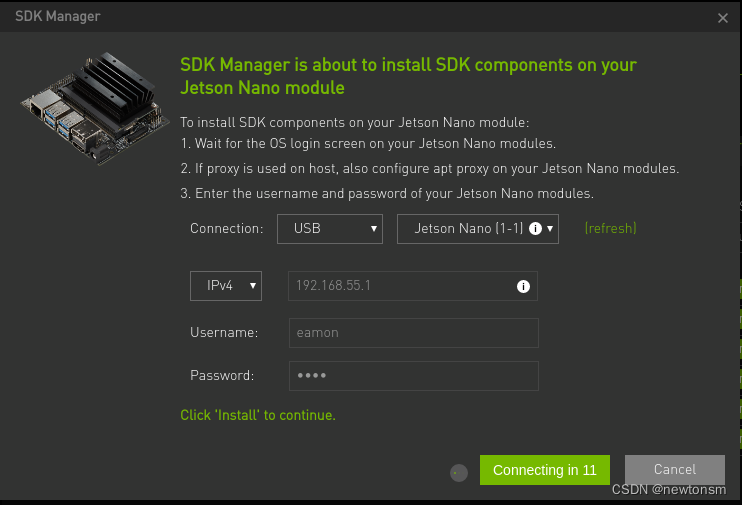Screen dimensions: 742x505
Task: Expand the Jetson Nano (1-1) device dropdown
Action: coord(477,229)
